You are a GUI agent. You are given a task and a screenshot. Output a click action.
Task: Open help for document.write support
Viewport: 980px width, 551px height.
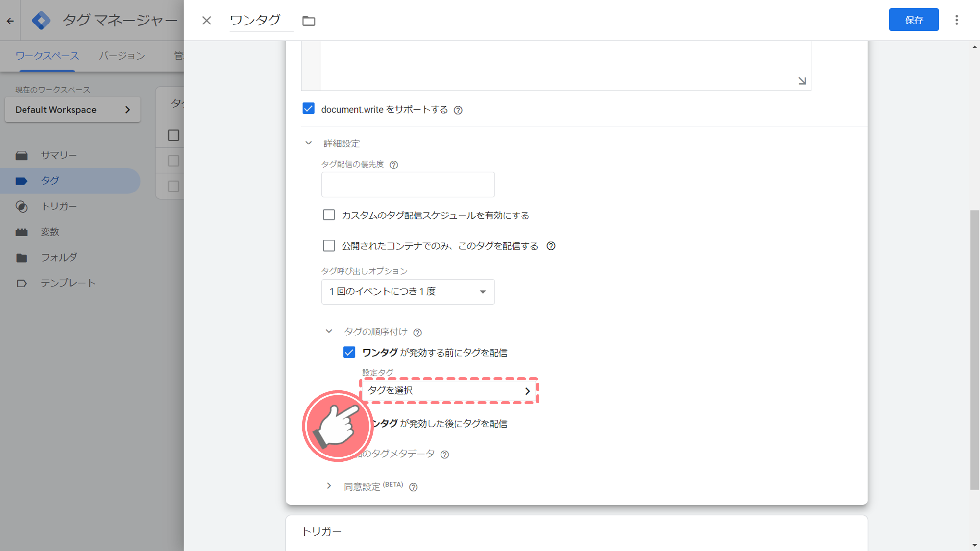458,110
